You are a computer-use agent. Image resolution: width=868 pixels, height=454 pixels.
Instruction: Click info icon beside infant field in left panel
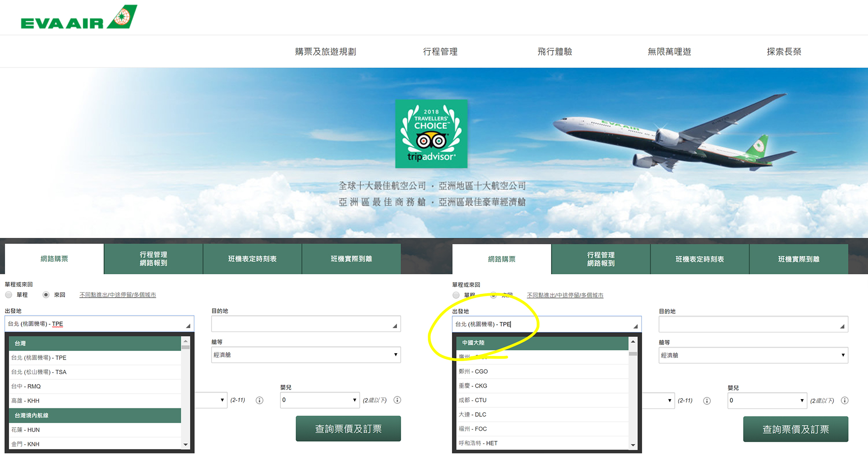[x=397, y=400]
